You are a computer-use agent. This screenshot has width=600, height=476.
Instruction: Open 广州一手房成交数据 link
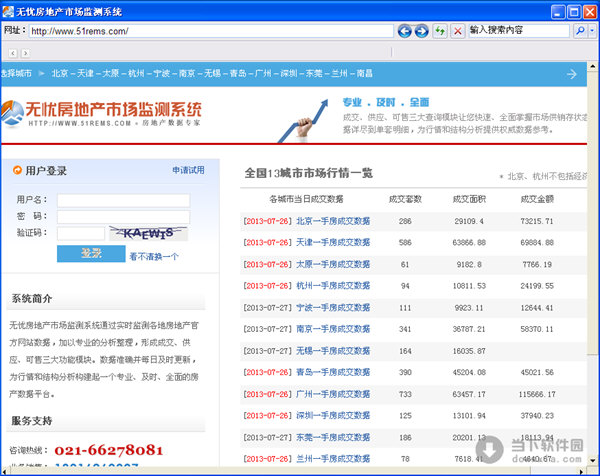click(332, 394)
